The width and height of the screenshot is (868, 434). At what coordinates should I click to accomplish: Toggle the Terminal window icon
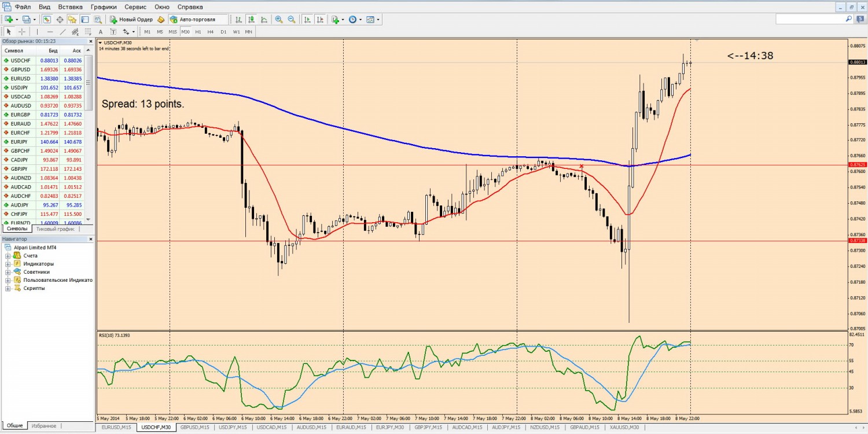click(x=85, y=19)
